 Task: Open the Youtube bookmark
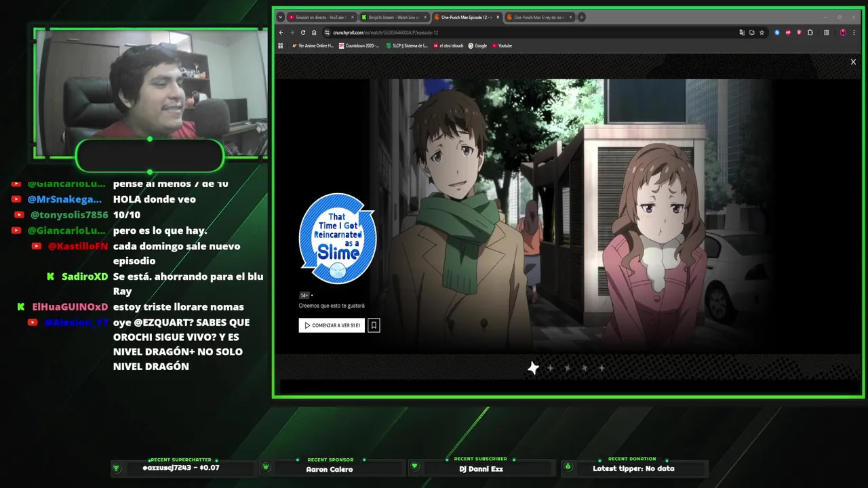click(502, 46)
